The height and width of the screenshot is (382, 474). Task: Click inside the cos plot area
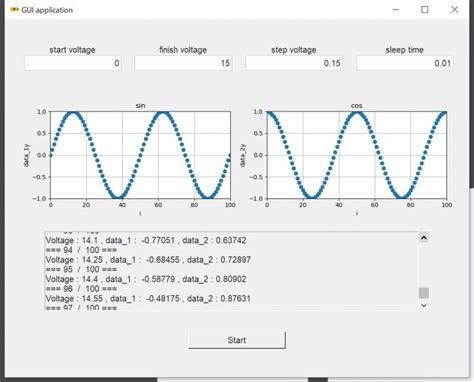click(x=357, y=155)
